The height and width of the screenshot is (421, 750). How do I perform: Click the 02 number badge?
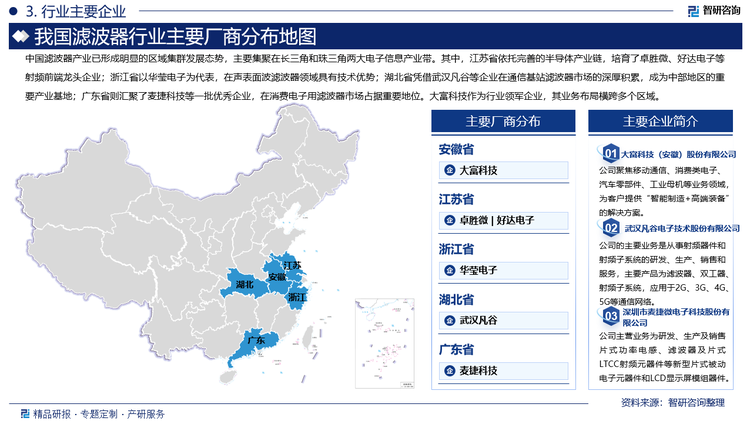[610, 228]
